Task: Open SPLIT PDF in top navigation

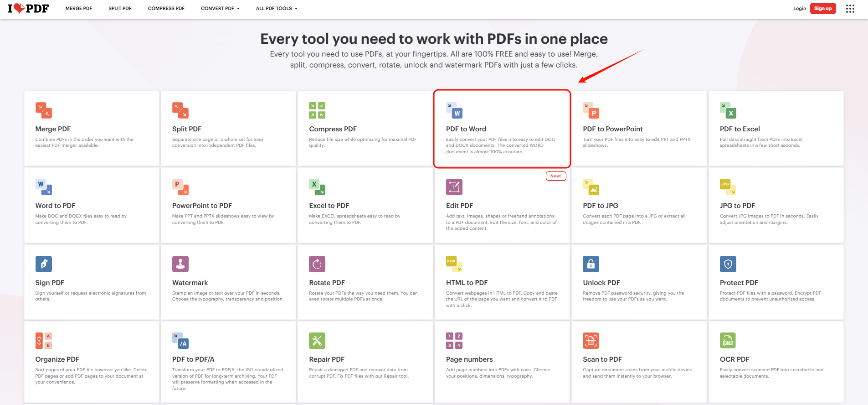Action: (x=120, y=9)
